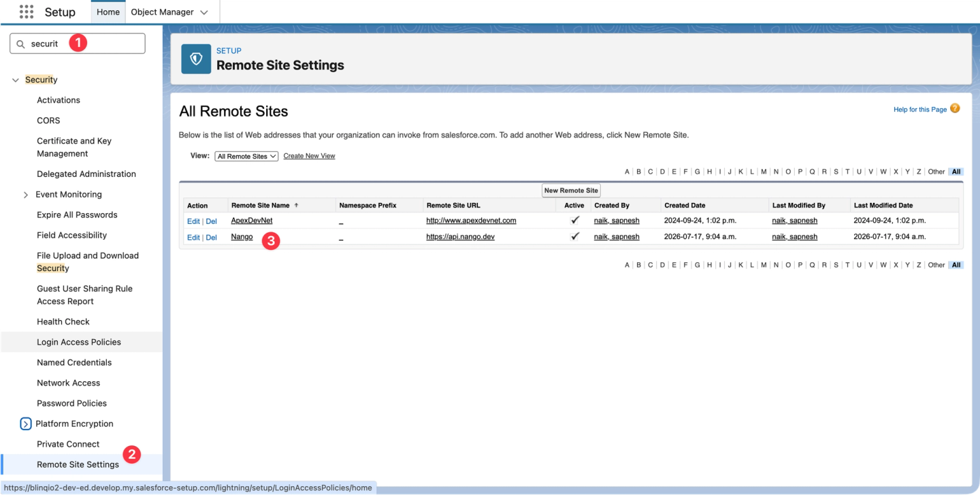Delete the Nango remote site

(x=211, y=237)
